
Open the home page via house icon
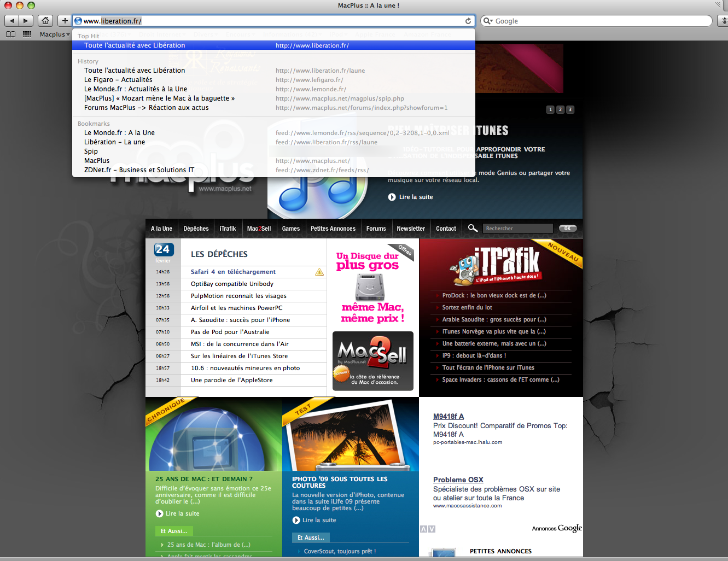45,21
